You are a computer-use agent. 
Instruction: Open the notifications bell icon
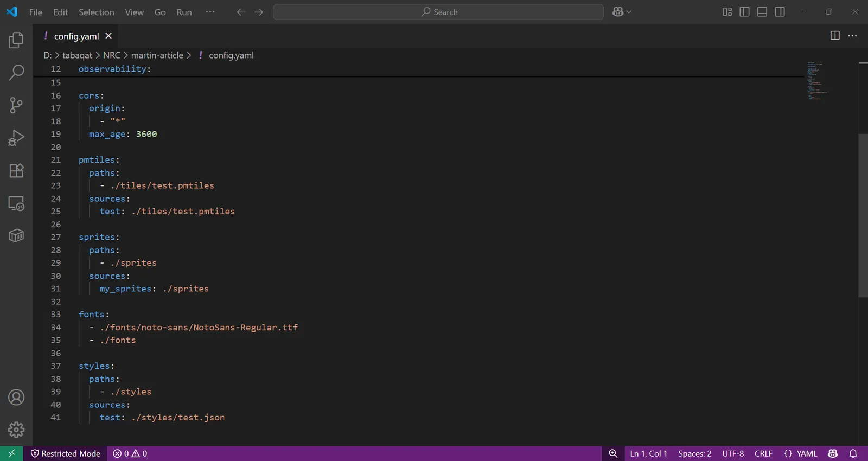[853, 453]
